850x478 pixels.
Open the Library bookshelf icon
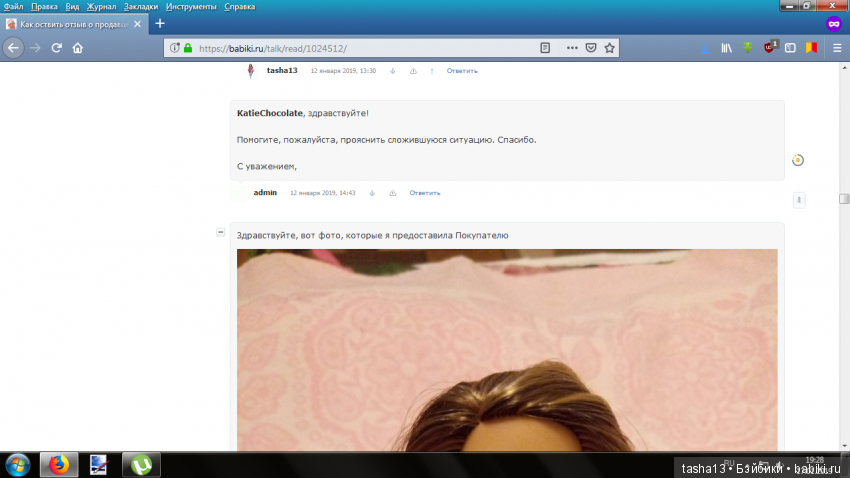tap(727, 47)
